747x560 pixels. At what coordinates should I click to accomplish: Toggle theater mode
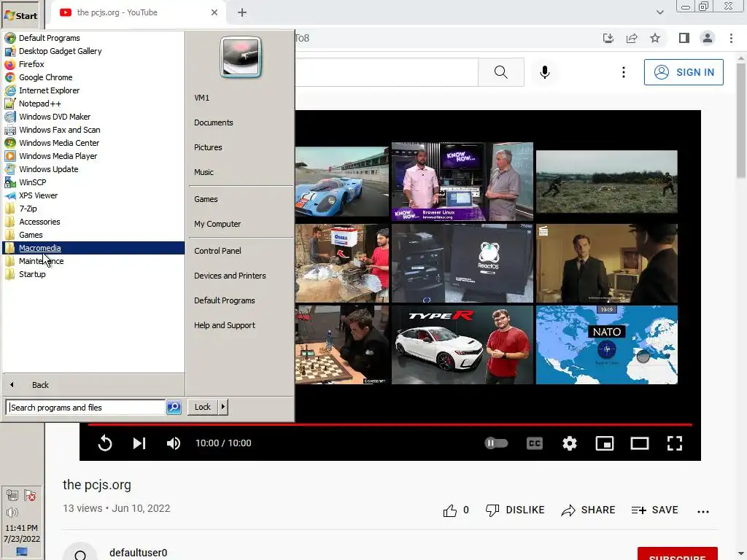coord(639,443)
